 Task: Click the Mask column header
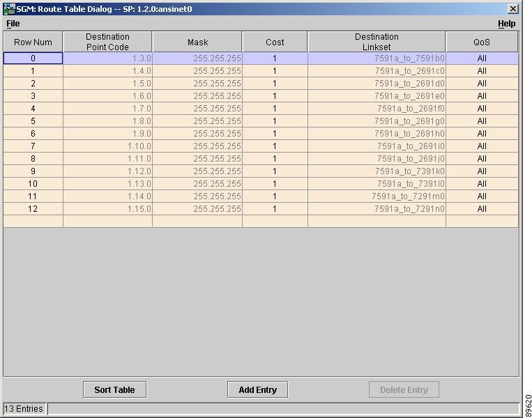click(197, 42)
